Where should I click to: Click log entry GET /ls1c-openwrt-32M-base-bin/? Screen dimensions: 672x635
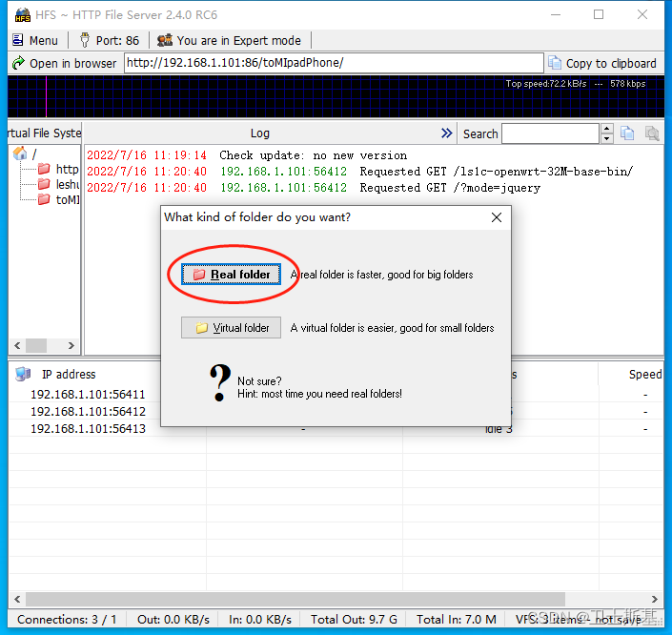point(359,172)
